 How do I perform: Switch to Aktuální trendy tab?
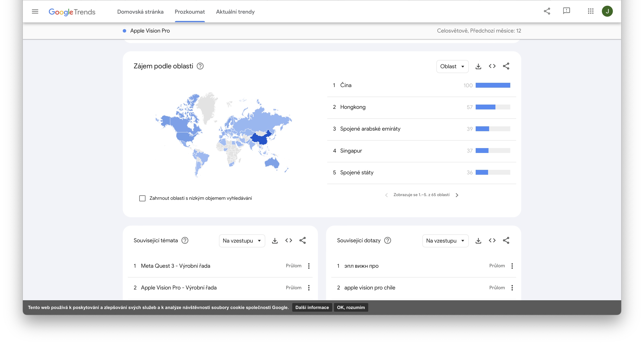(235, 12)
